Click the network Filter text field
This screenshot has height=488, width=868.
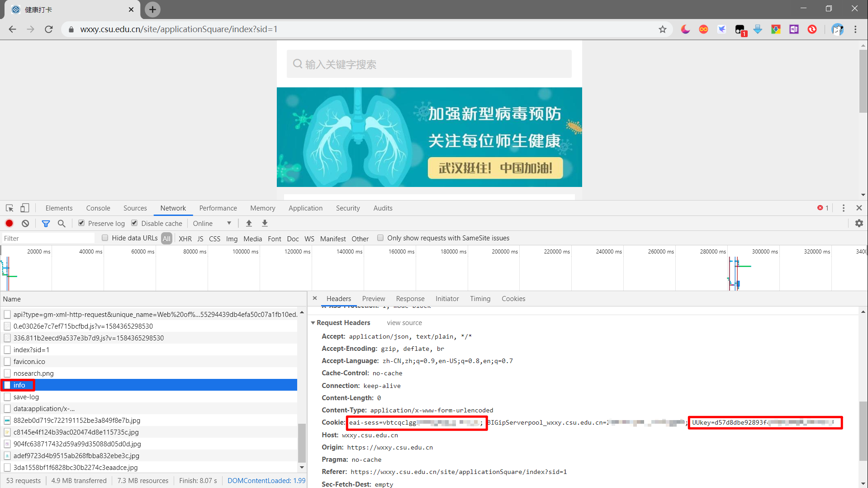48,239
